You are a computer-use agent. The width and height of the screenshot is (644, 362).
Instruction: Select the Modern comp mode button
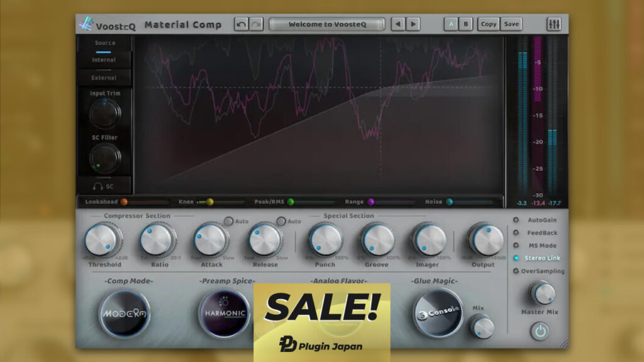click(x=124, y=313)
